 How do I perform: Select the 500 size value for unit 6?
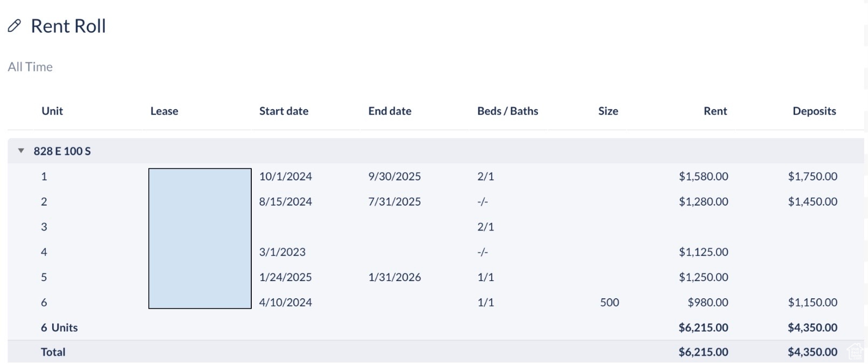click(x=609, y=303)
